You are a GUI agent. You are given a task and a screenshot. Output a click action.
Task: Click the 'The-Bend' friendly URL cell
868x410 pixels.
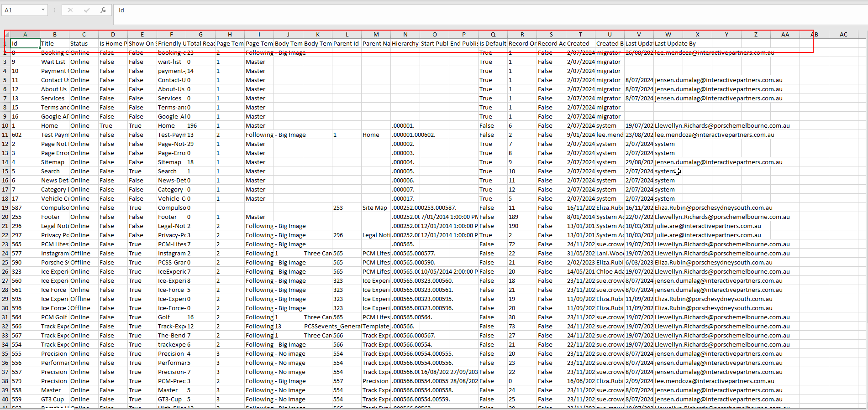click(x=171, y=335)
